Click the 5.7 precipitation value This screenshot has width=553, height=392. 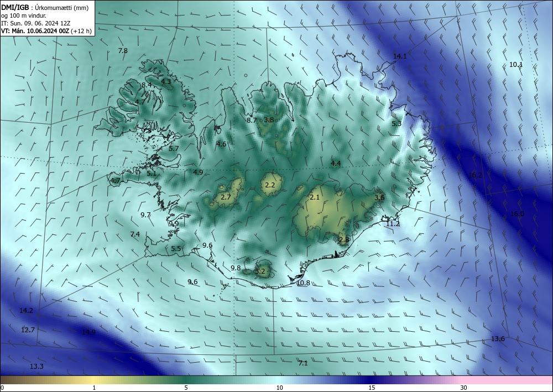click(x=174, y=149)
